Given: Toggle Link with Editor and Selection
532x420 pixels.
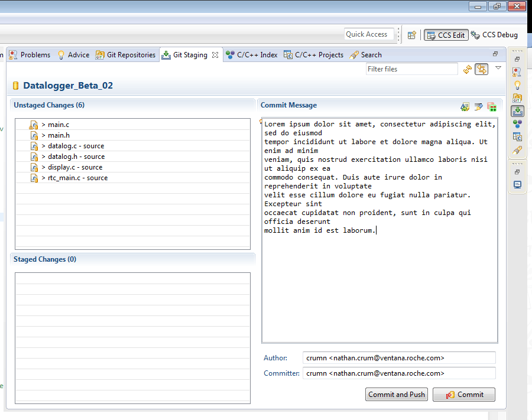Looking at the screenshot, I should point(481,69).
